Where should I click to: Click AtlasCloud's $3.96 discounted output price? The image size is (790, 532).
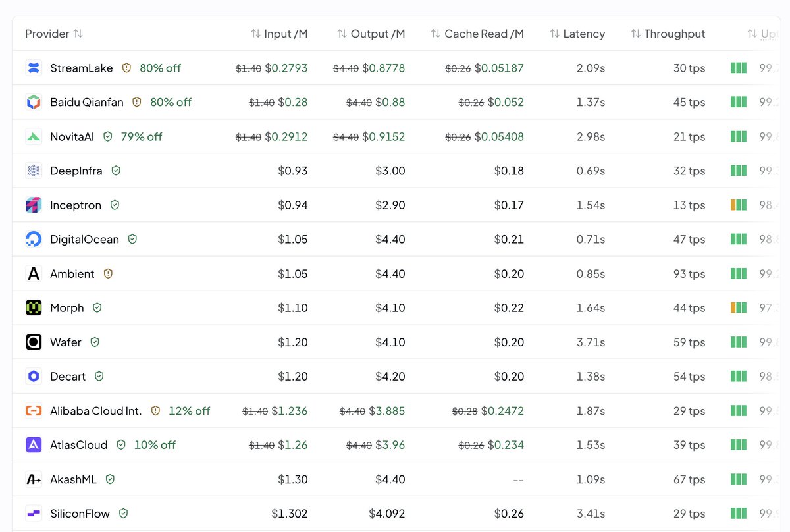click(x=390, y=444)
